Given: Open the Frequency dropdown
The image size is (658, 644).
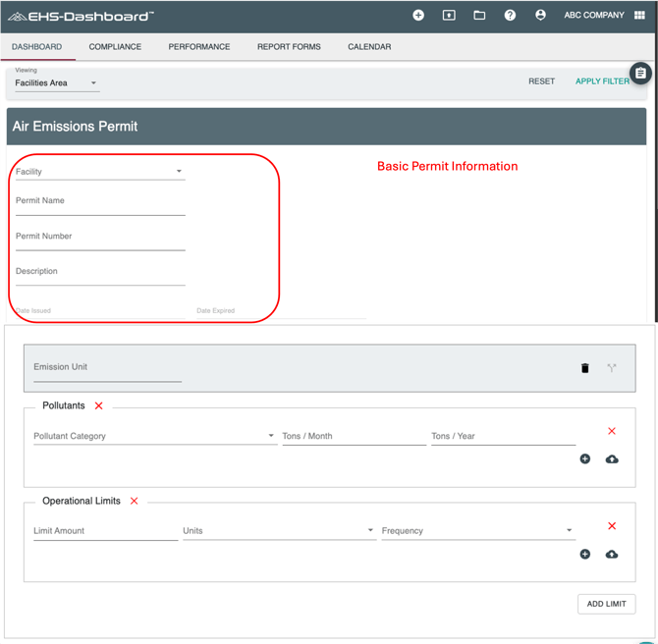Looking at the screenshot, I should click(477, 531).
